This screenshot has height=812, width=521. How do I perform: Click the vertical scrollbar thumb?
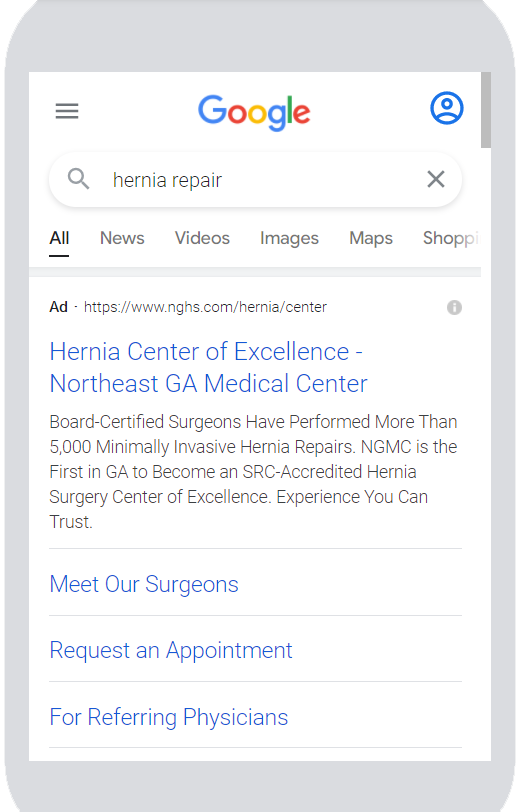pyautogui.click(x=486, y=110)
